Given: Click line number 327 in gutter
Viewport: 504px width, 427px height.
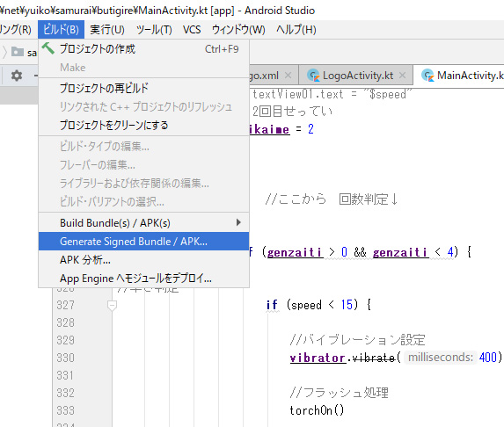Looking at the screenshot, I should [66, 305].
